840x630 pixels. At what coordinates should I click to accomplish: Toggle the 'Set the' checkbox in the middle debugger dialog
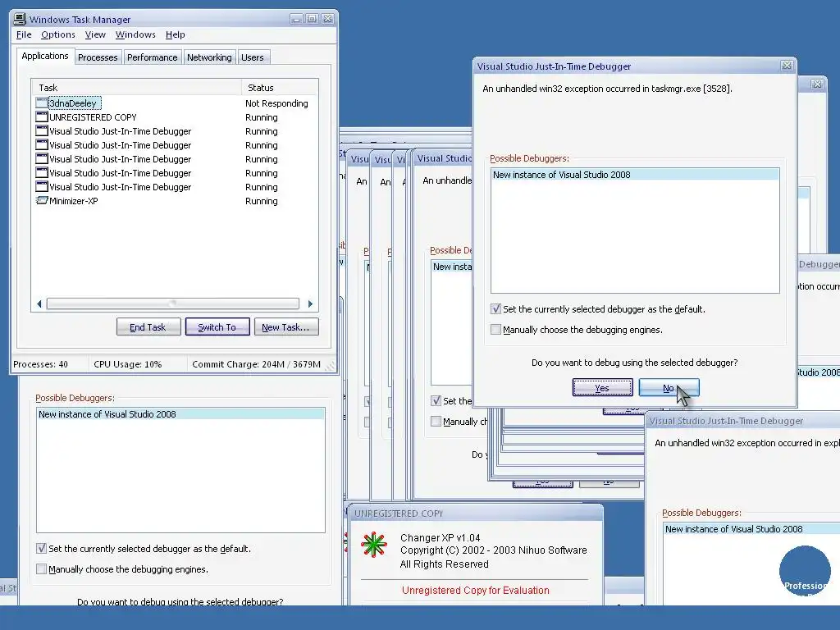point(436,400)
